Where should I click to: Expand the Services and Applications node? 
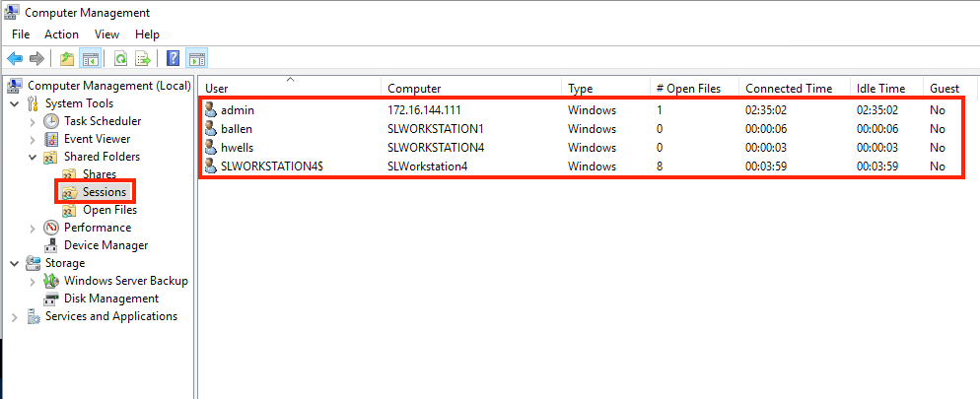[14, 316]
